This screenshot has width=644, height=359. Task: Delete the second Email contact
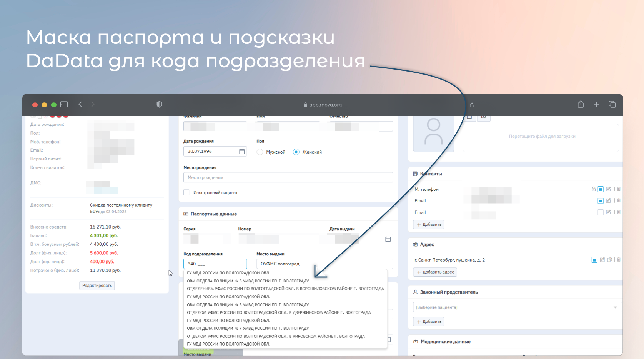pos(619,212)
